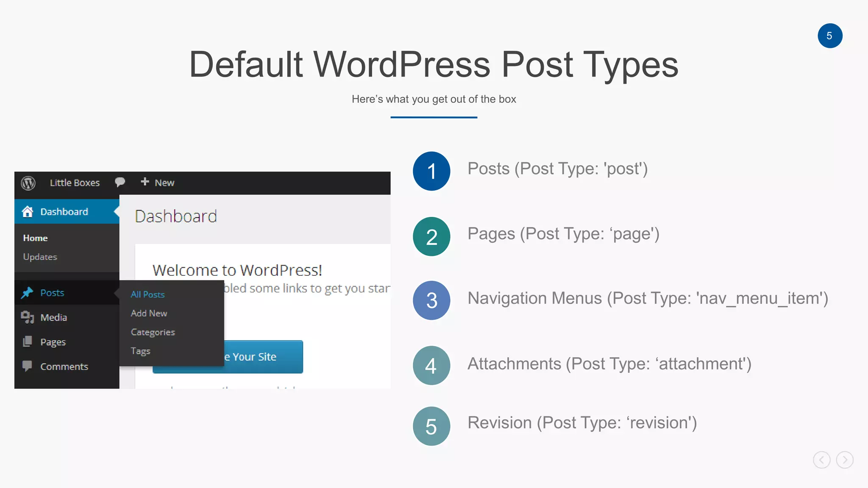Click Attachments (Post Type: 'attachment') text
Image resolution: width=868 pixels, height=488 pixels.
click(609, 364)
